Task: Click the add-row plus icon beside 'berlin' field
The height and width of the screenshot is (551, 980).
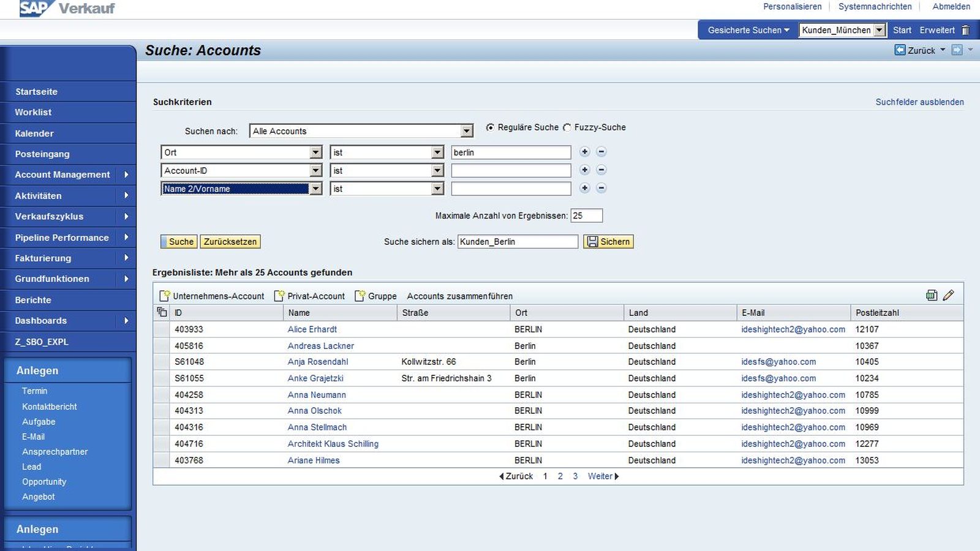Action: click(x=584, y=152)
